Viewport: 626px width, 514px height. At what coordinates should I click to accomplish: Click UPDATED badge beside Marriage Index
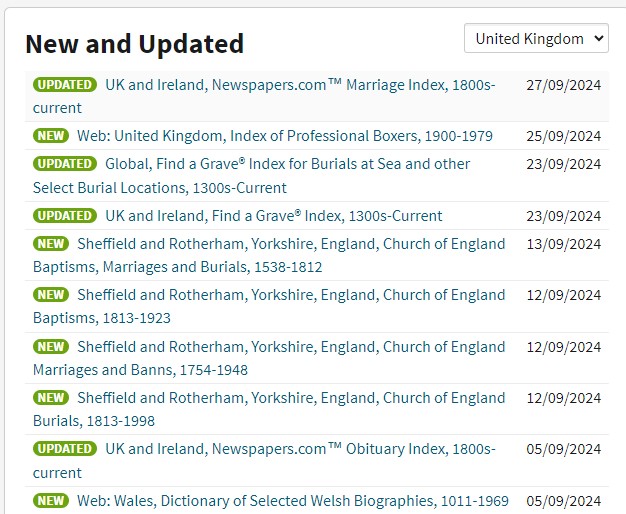pos(64,85)
